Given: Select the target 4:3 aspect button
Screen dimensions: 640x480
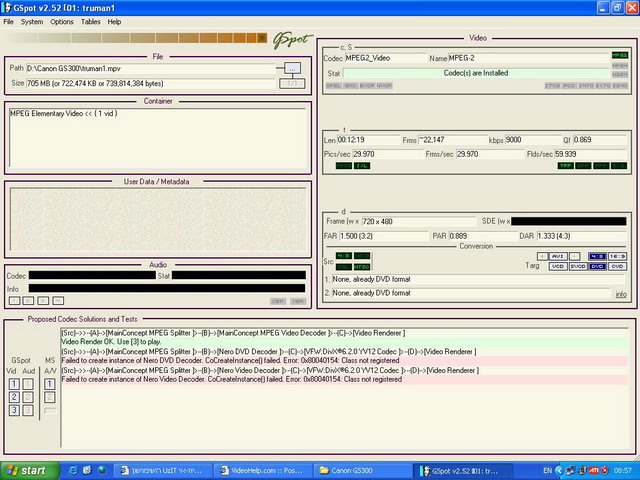Looking at the screenshot, I should coord(597,256).
